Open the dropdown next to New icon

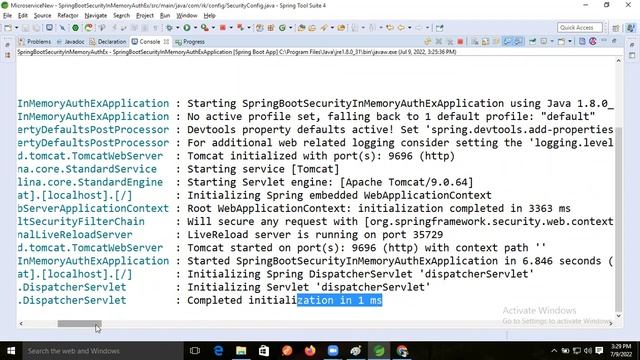click(16, 28)
